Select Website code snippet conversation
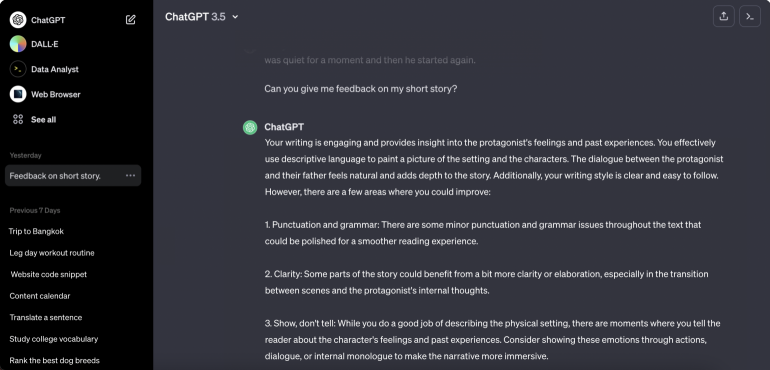This screenshot has height=370, width=770. point(49,275)
